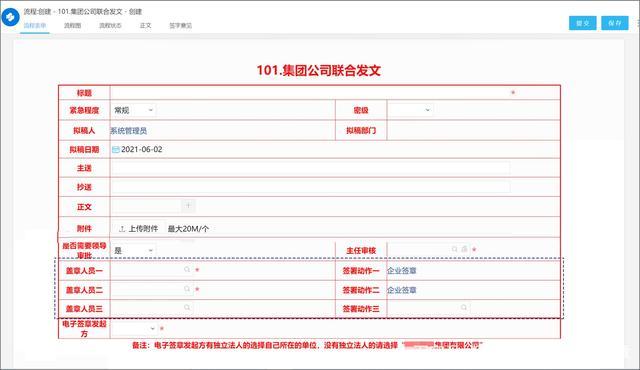Click the 盖章人员二 input field

[151, 289]
